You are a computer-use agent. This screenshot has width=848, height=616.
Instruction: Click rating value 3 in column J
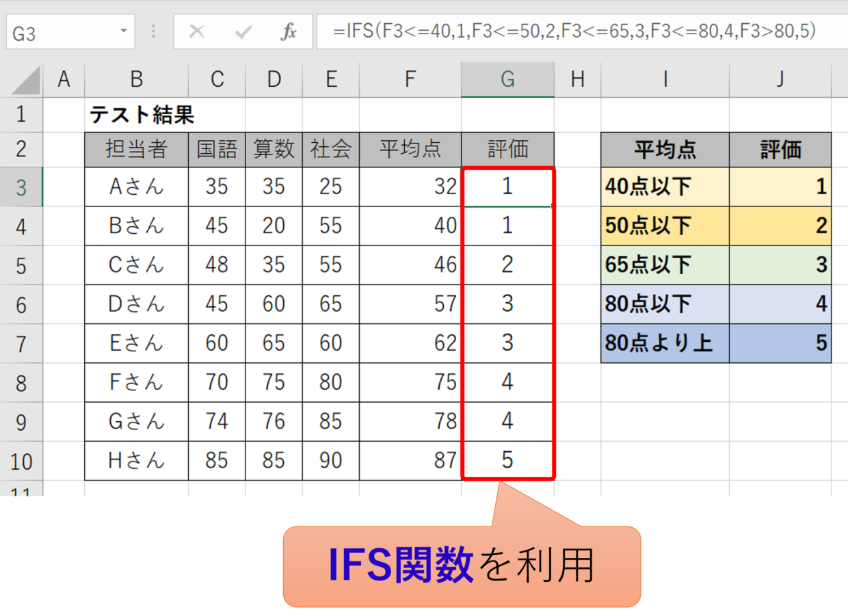(x=780, y=265)
